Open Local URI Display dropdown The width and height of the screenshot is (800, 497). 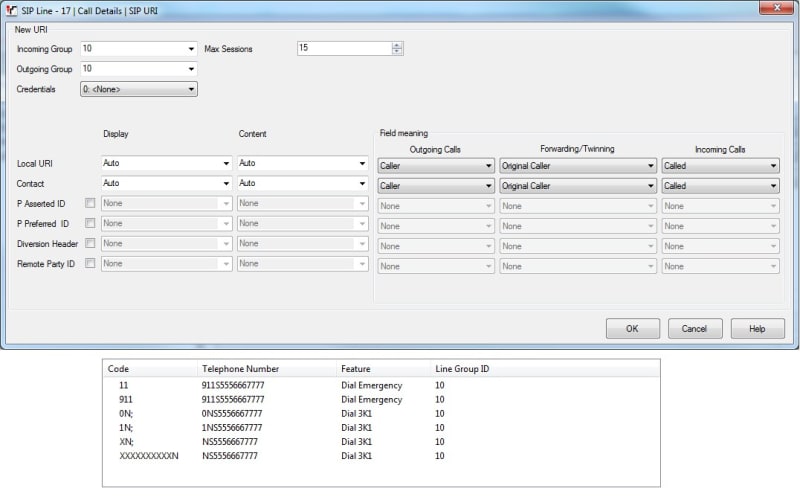tap(166, 163)
